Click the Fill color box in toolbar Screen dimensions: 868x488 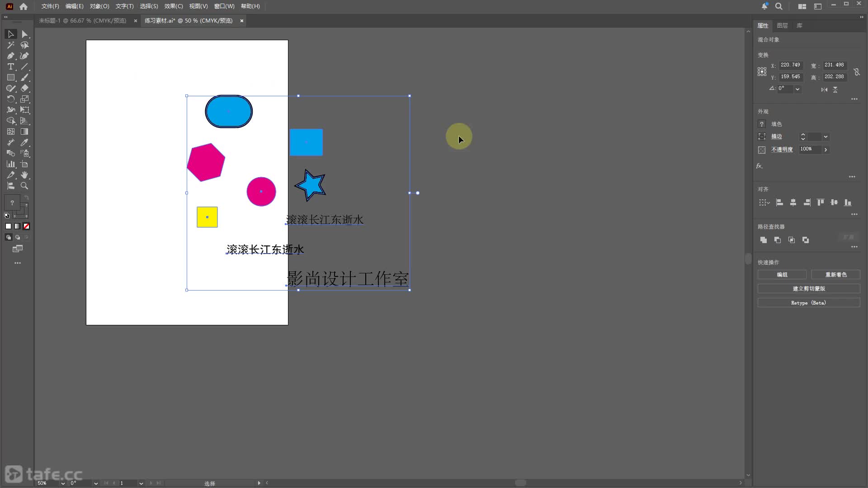point(12,203)
